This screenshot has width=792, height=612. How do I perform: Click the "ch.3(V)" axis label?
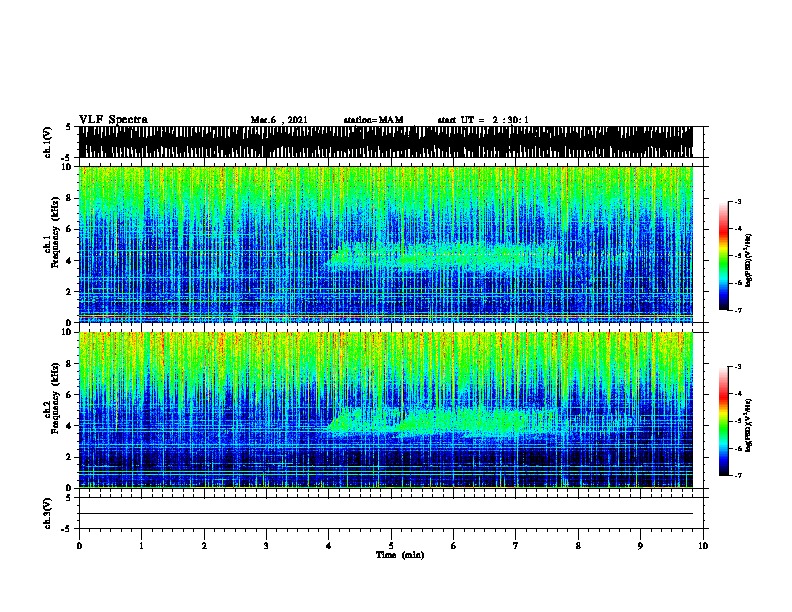pyautogui.click(x=48, y=513)
